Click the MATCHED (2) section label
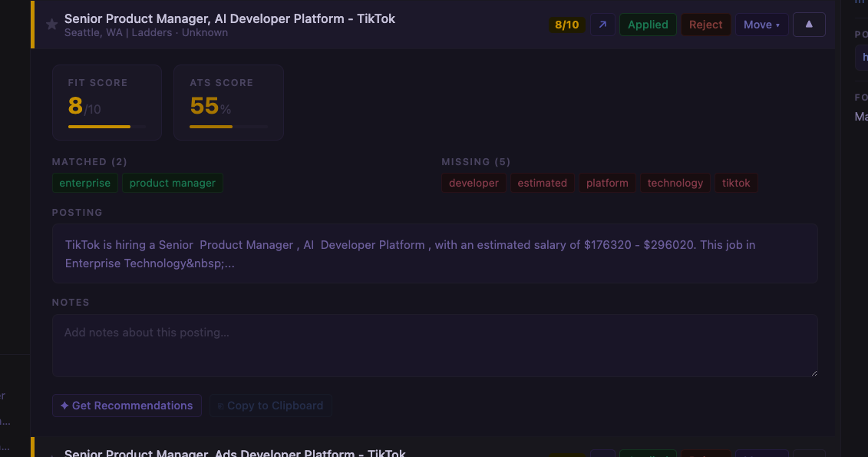868x457 pixels. 90,162
